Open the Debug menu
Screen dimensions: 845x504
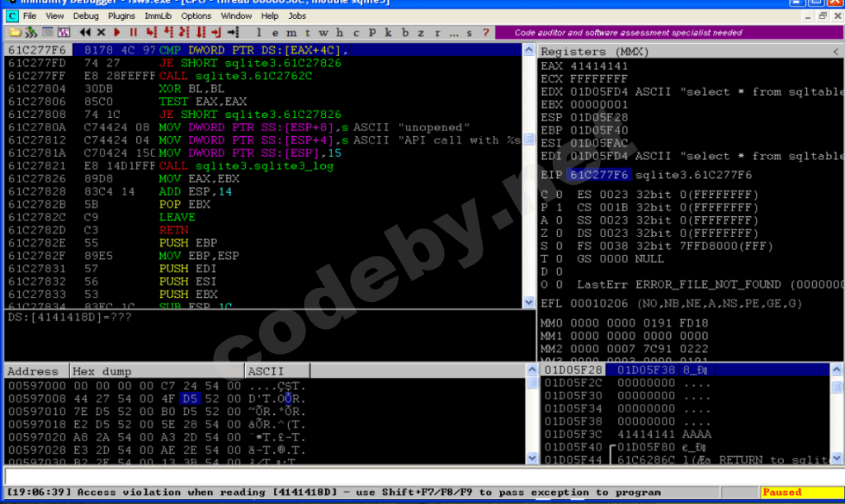coord(86,16)
